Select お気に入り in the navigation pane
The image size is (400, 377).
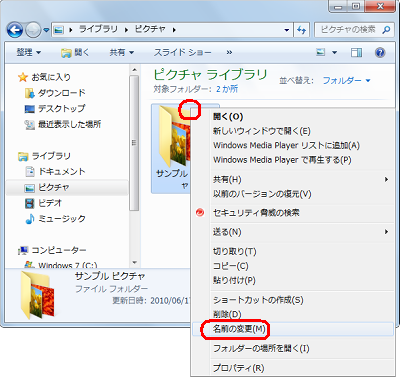[51, 77]
